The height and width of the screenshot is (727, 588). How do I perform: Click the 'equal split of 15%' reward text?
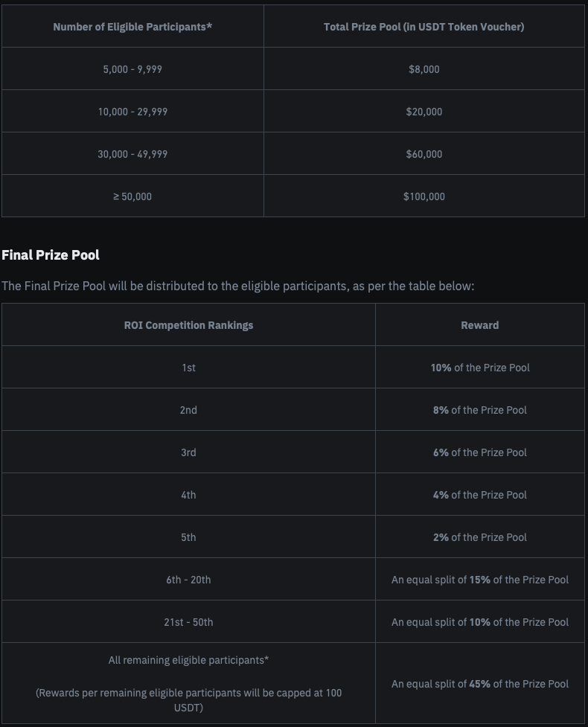pyautogui.click(x=479, y=580)
